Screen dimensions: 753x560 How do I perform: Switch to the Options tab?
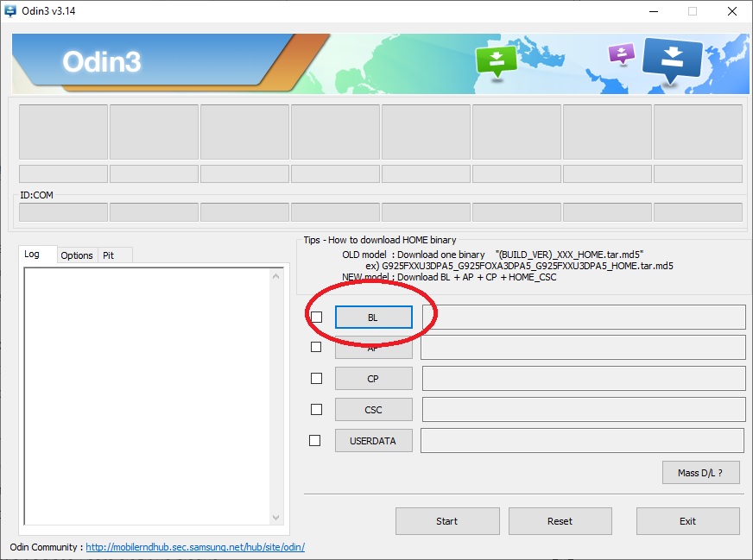click(x=77, y=255)
